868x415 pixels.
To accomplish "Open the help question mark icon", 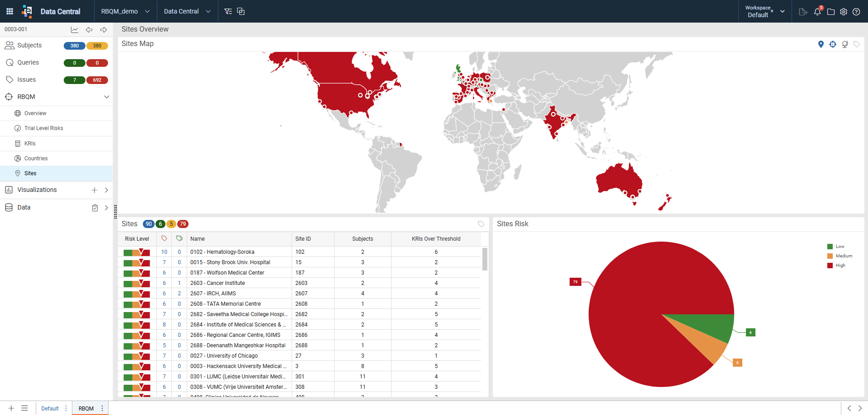I will coord(856,12).
